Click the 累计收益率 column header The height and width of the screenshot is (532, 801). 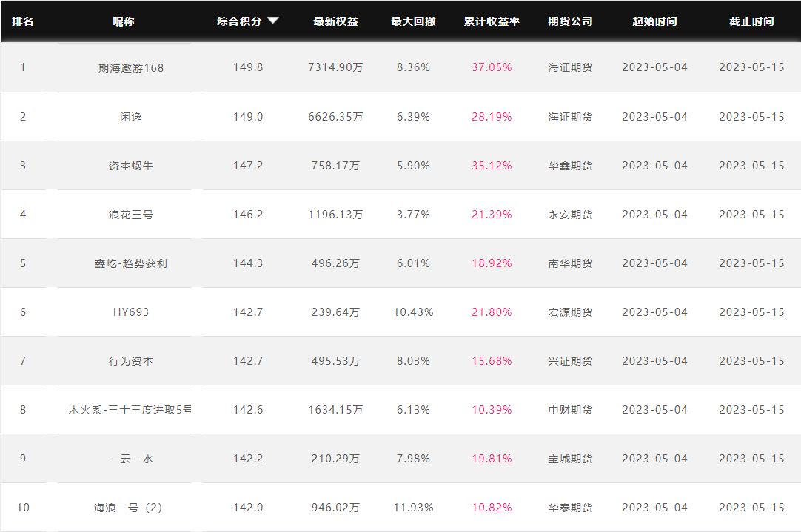click(492, 21)
